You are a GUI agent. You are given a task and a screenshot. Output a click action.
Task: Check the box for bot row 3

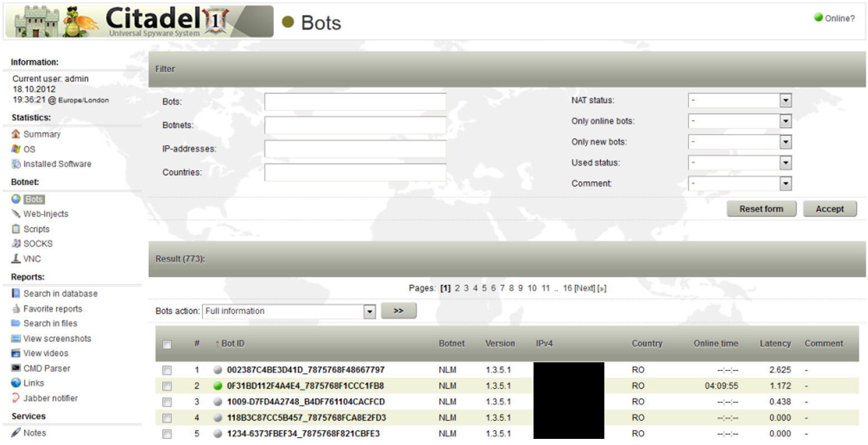pyautogui.click(x=167, y=402)
